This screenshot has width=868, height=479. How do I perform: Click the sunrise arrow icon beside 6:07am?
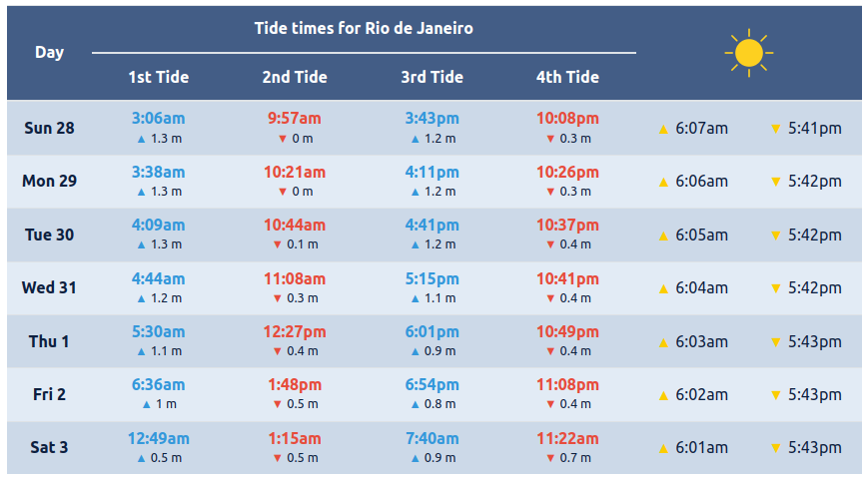662,129
